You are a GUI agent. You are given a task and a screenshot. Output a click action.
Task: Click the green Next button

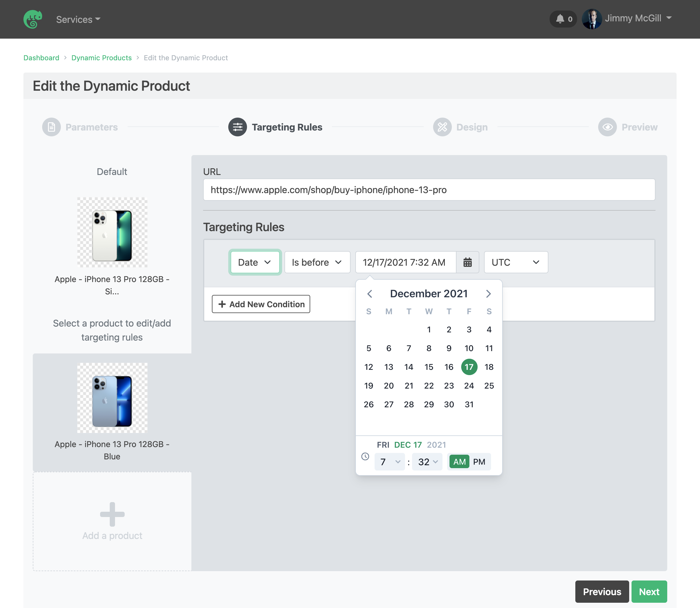point(649,591)
